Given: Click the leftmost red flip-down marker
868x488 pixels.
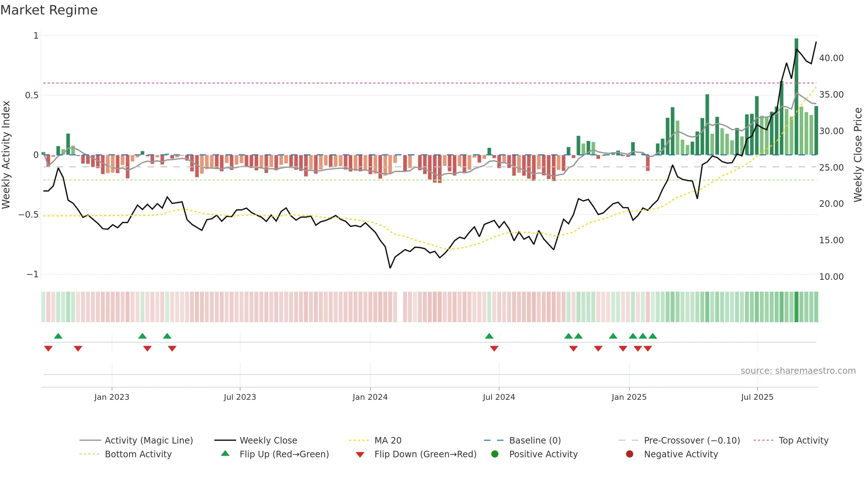Looking at the screenshot, I should 48,348.
